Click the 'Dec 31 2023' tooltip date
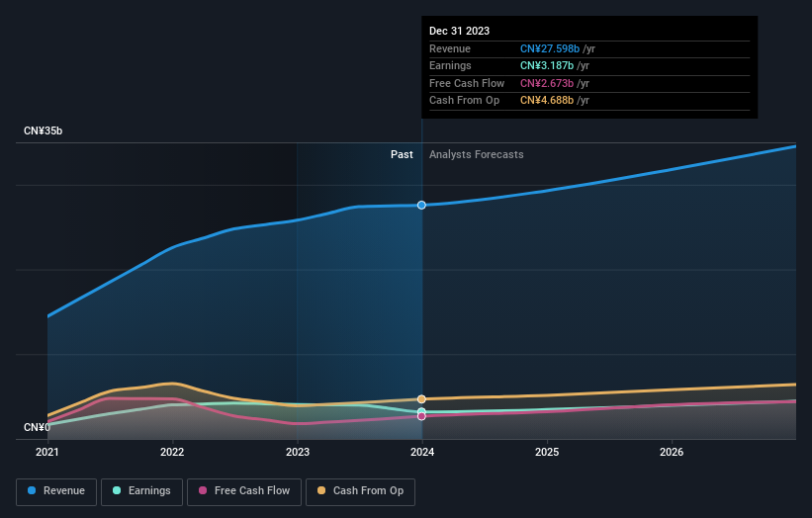Viewport: 812px width, 518px height. click(459, 31)
